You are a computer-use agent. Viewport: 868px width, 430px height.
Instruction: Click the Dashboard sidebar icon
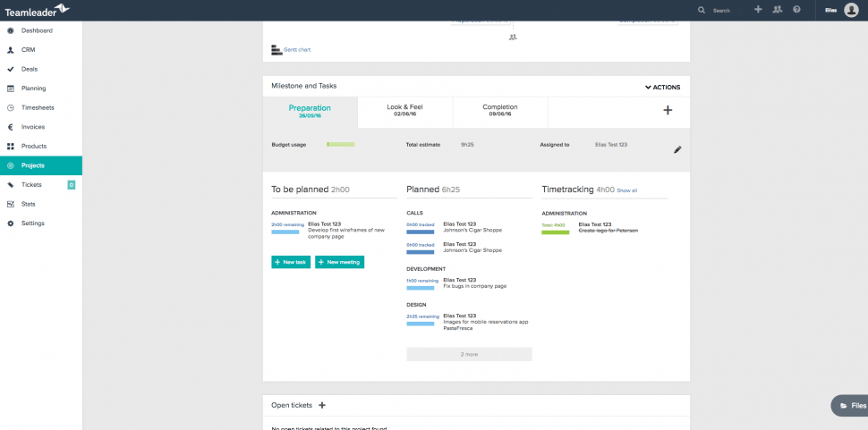[x=10, y=30]
